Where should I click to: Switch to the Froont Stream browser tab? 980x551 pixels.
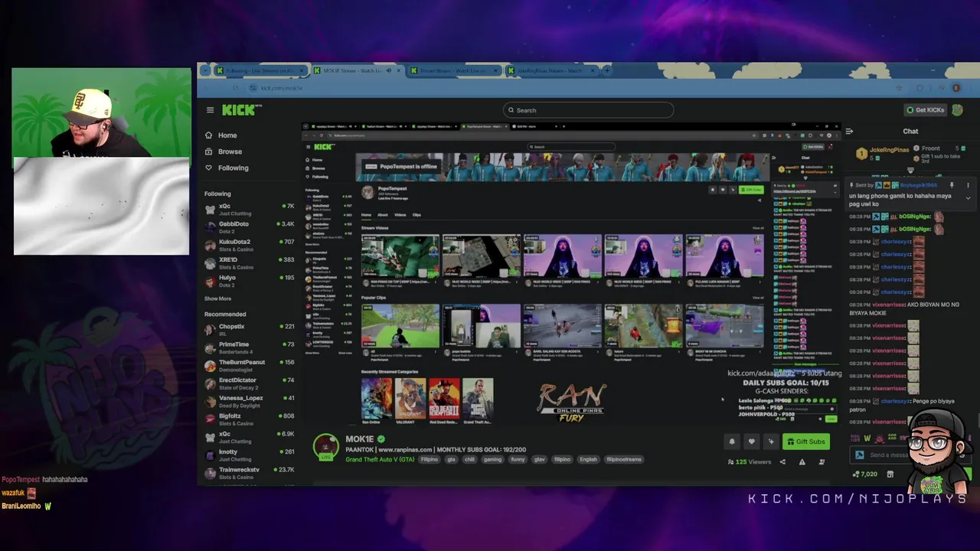453,70
